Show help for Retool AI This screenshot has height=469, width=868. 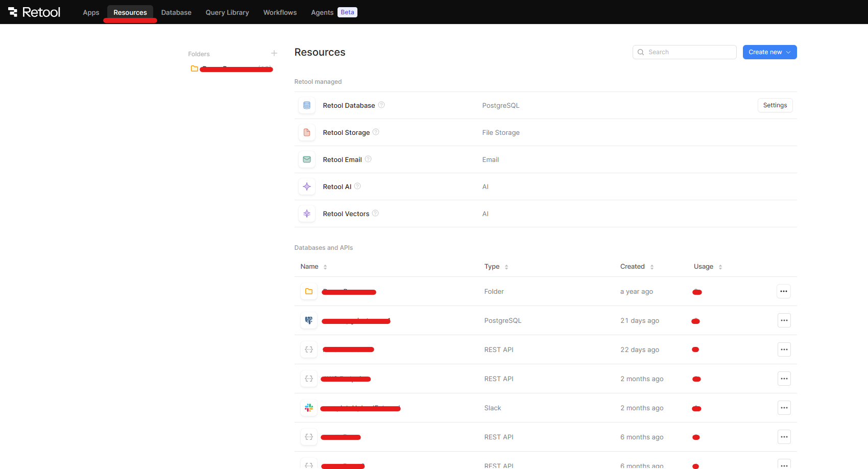coord(357,186)
